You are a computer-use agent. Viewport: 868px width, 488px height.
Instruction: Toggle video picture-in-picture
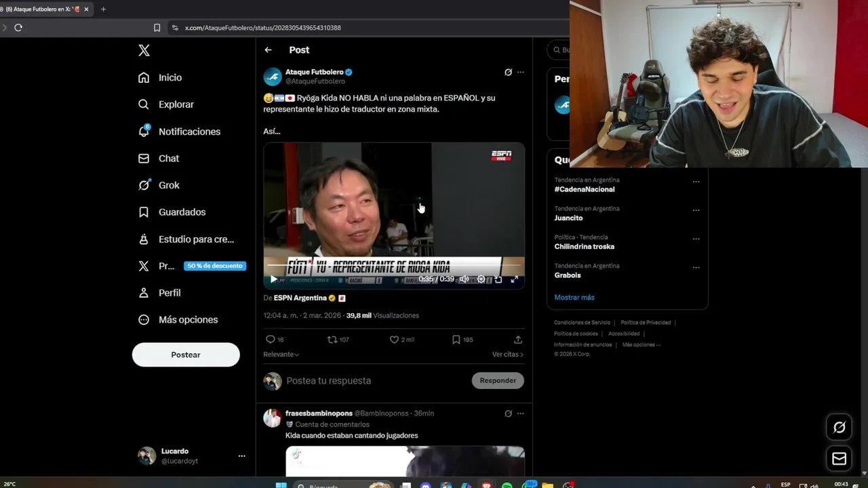point(498,279)
